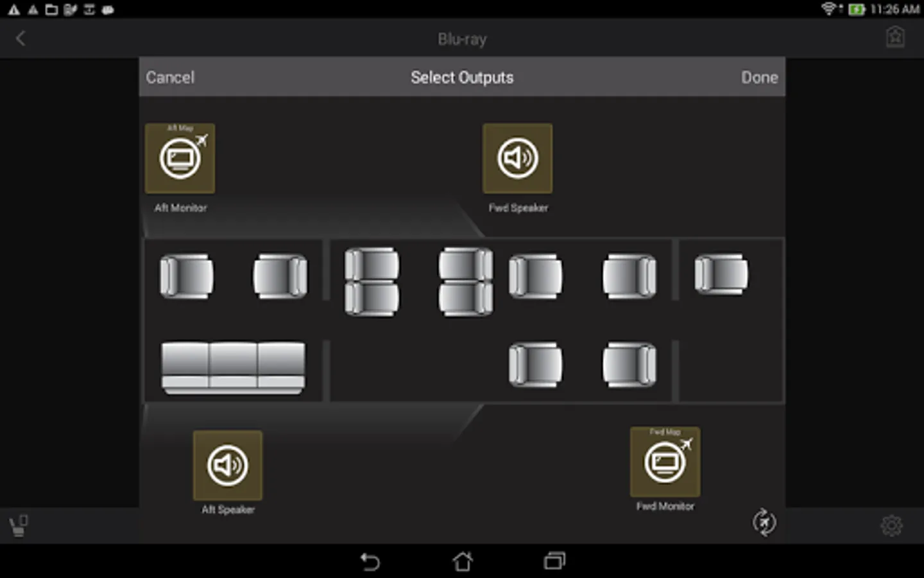Tap the battery status icon
The width and height of the screenshot is (924, 578).
pos(857,10)
